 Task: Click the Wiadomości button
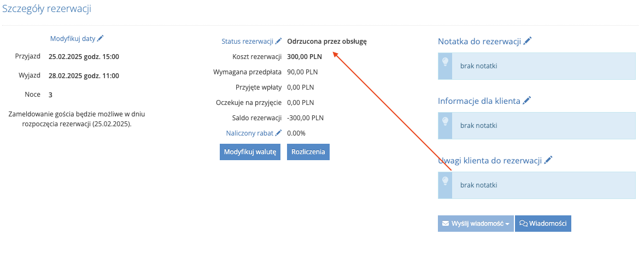tap(543, 224)
